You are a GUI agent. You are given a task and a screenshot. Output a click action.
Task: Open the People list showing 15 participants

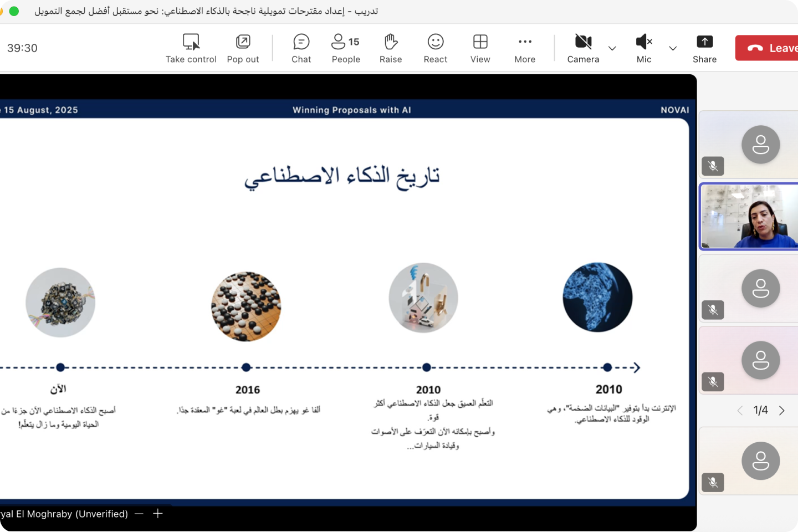(x=345, y=48)
